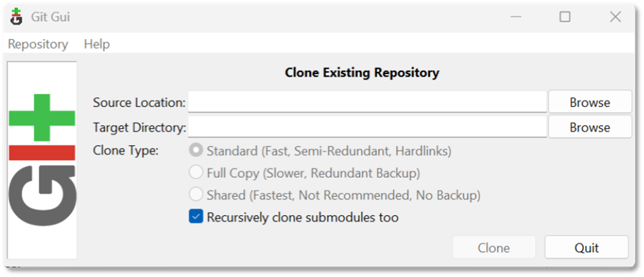This screenshot has width=644, height=277.
Task: Click the large Git logo image
Action: pyautogui.click(x=42, y=160)
